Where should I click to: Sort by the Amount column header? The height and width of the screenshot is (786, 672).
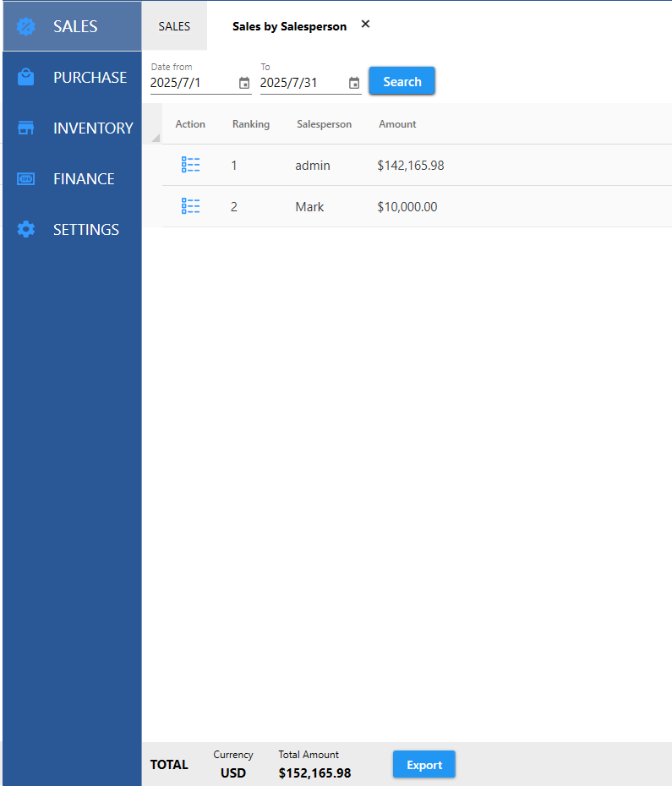pyautogui.click(x=397, y=124)
